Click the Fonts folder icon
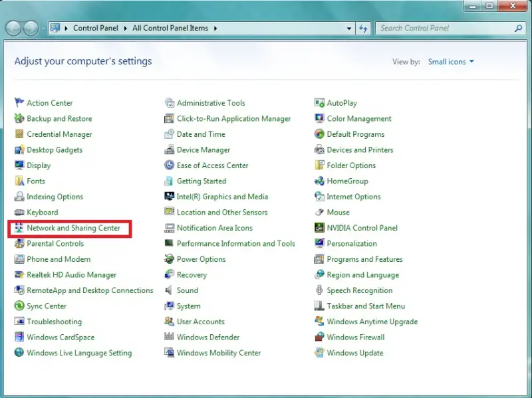Screen dimensions: 532x398 click(x=19, y=180)
